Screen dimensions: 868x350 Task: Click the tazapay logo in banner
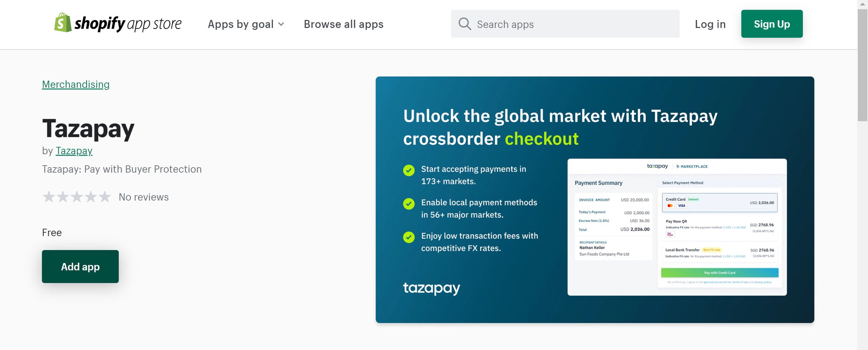coord(431,288)
